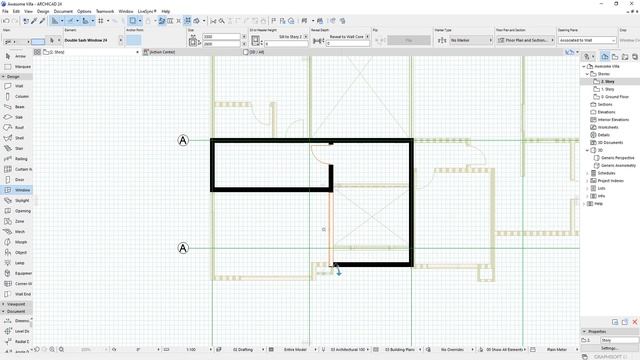Select the Morph tool
The image size is (640, 360).
(x=16, y=242)
